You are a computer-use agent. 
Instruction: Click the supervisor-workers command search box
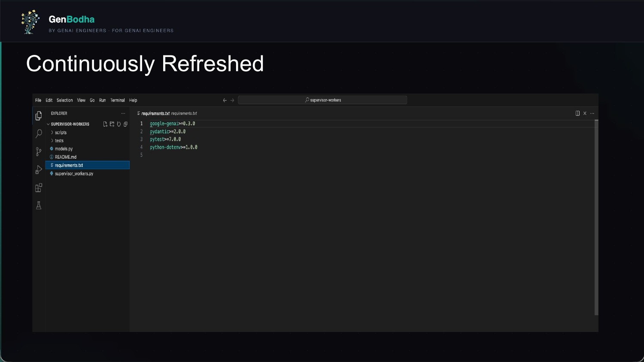pos(322,100)
